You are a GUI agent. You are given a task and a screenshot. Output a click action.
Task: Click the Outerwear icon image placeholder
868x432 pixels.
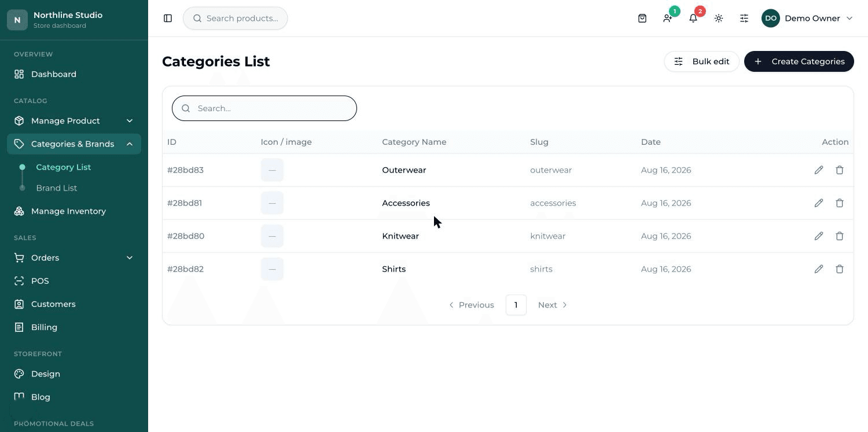[272, 170]
